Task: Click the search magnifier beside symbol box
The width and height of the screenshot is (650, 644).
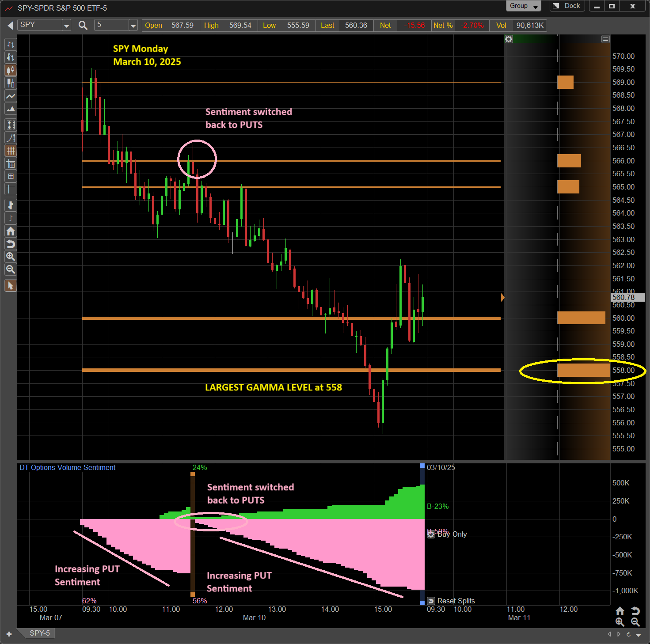Action: 83,25
